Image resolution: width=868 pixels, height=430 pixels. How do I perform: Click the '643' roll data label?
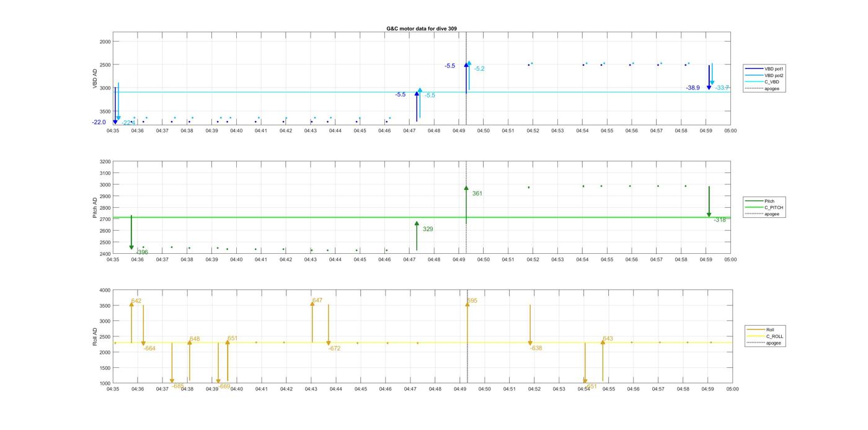pyautogui.click(x=608, y=339)
